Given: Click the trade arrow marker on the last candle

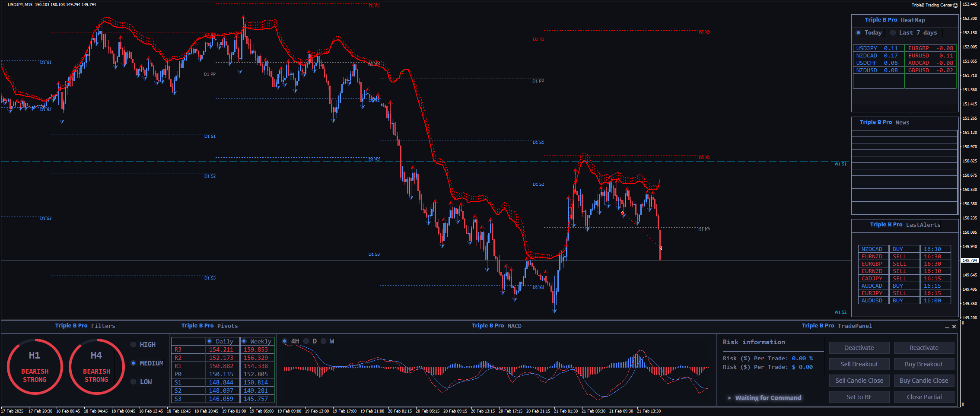Looking at the screenshot, I should (x=661, y=248).
